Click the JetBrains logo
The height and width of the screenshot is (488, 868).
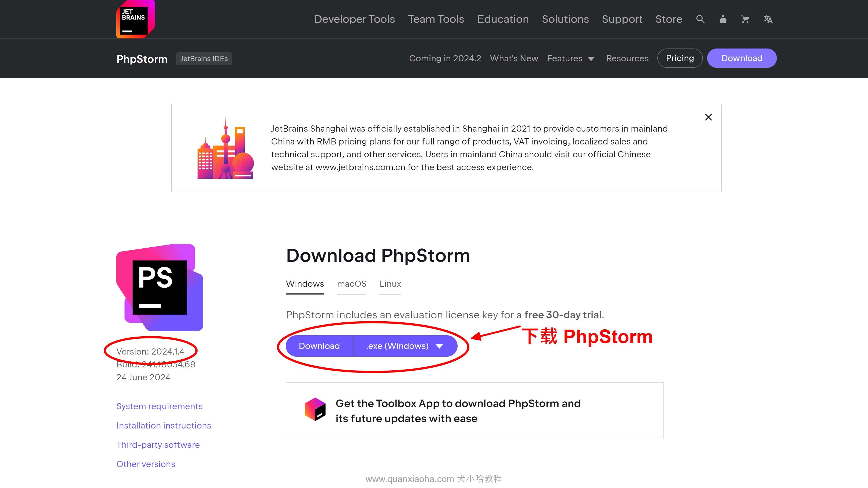tap(135, 19)
